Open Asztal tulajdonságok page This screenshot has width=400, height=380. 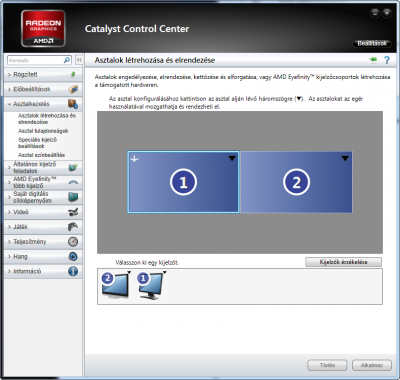pos(43,131)
